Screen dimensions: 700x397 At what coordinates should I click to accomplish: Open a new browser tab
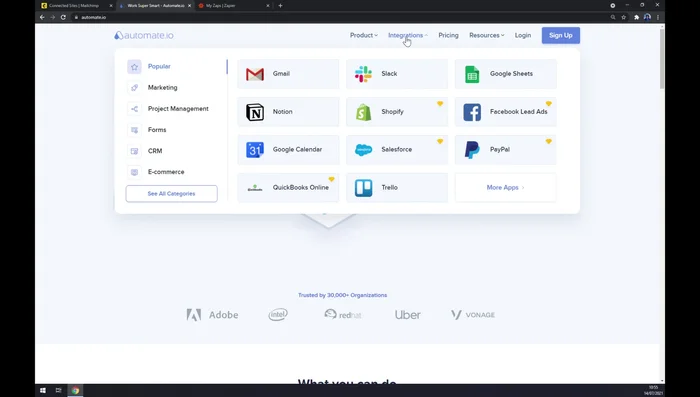point(280,6)
